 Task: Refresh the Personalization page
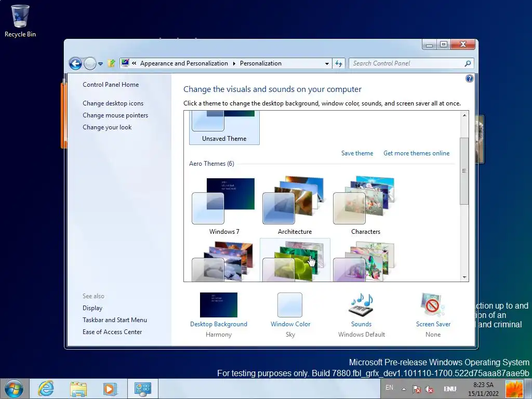point(339,63)
